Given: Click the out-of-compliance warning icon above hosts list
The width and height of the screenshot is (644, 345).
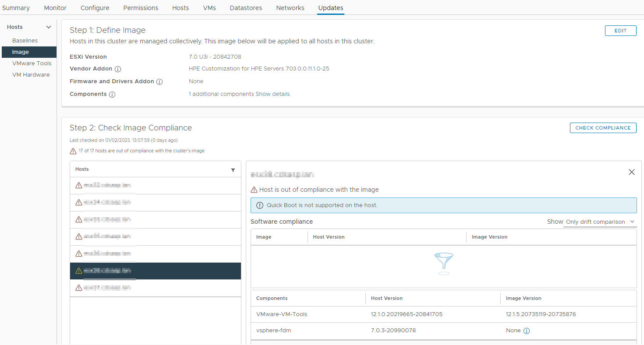Looking at the screenshot, I should (73, 151).
